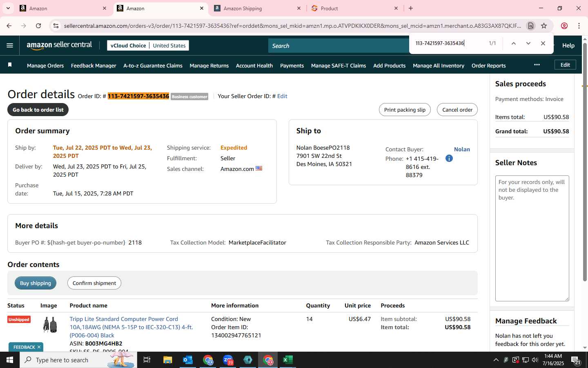Open the notification center icon

tap(576, 360)
